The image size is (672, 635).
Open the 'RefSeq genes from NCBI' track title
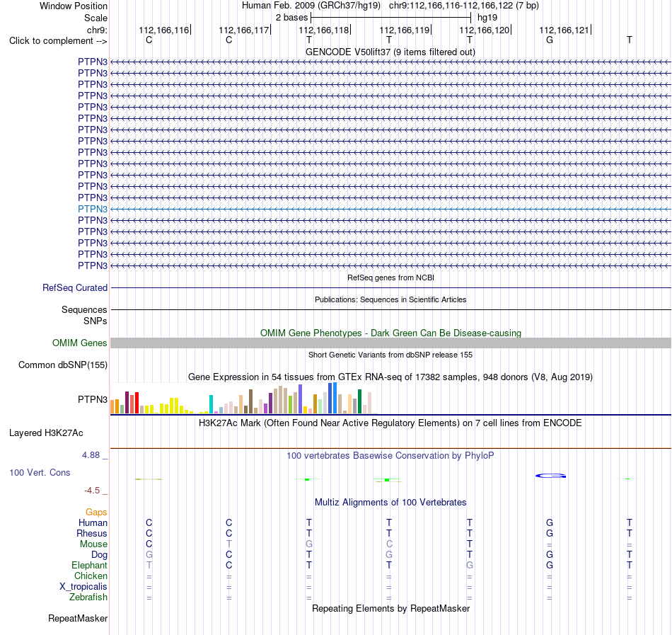click(x=390, y=278)
